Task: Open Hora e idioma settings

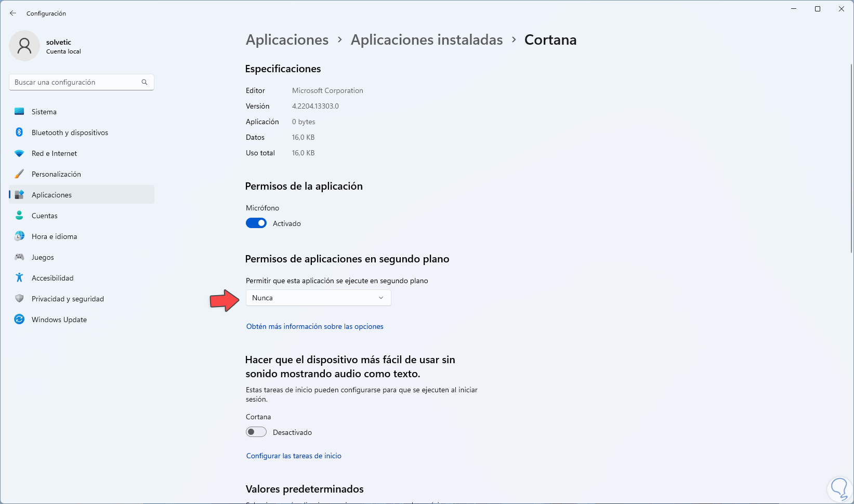Action: pos(82,236)
